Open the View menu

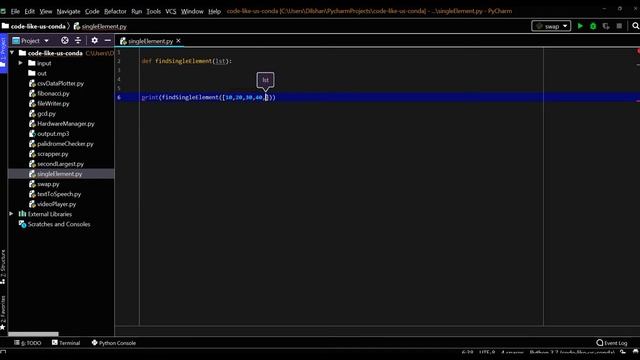tap(46, 11)
